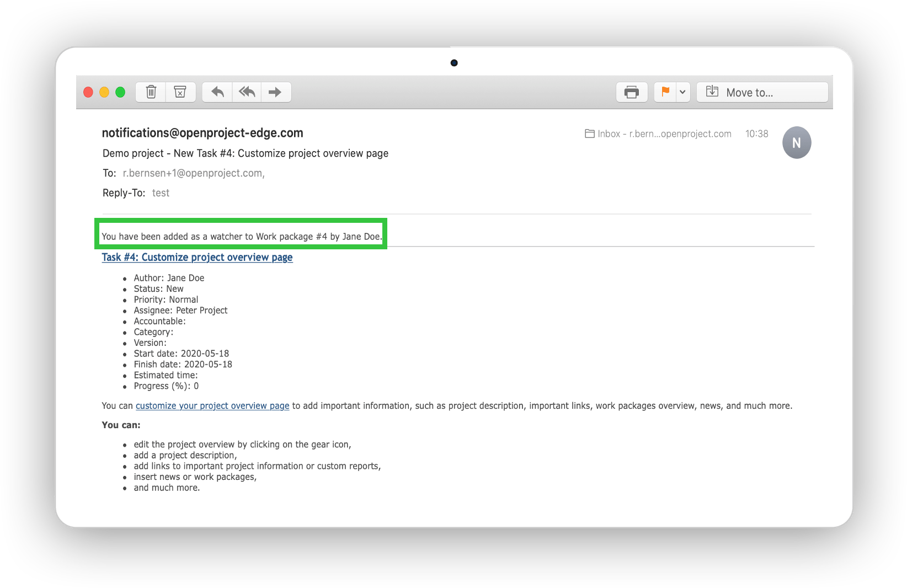
Task: Flag the message with the orange flag
Action: click(x=665, y=92)
